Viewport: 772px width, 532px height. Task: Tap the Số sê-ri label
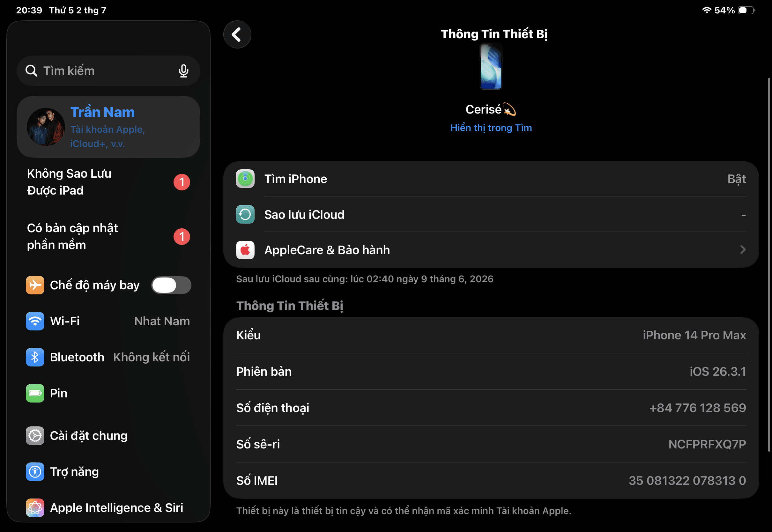point(258,444)
